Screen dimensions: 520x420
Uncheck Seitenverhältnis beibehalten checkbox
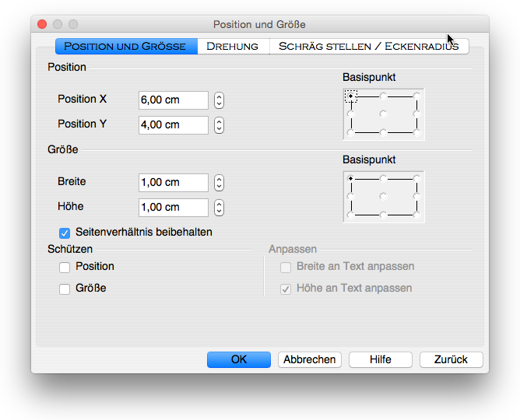pyautogui.click(x=65, y=233)
